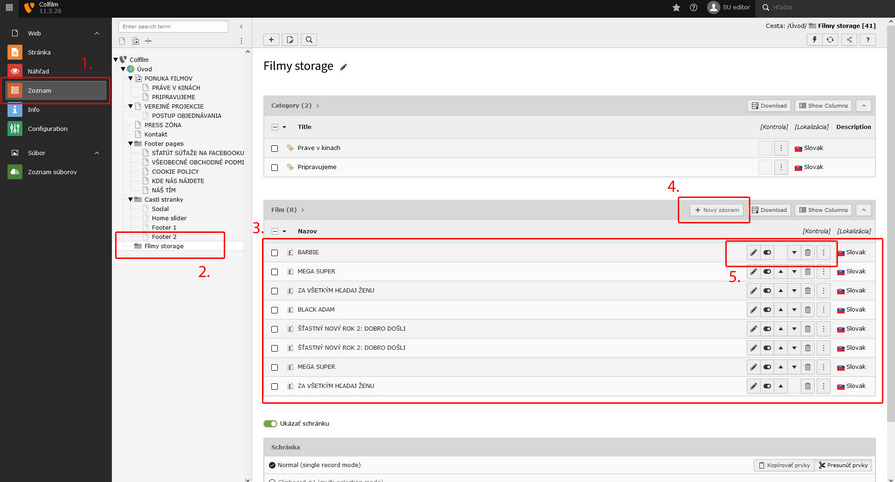Click the new page icon in tree toolbar
Viewport: 895px width, 482px height.
(x=122, y=41)
